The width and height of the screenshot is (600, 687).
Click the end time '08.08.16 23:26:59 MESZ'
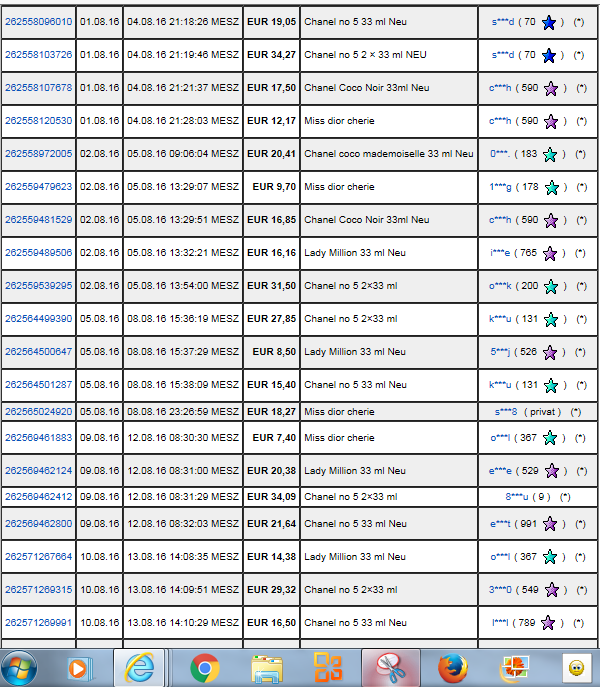183,412
